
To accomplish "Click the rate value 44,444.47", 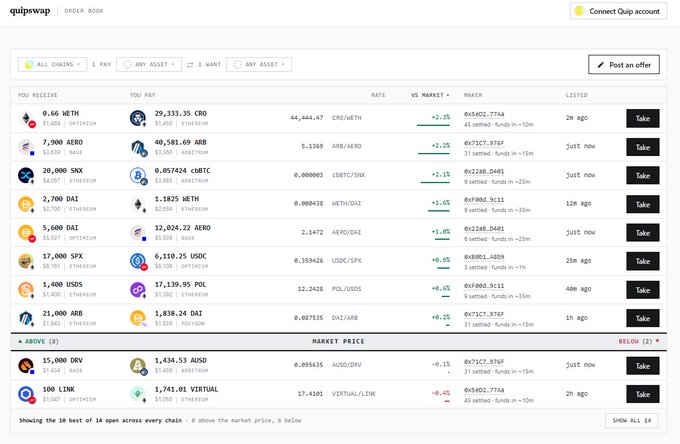I will (x=307, y=118).
